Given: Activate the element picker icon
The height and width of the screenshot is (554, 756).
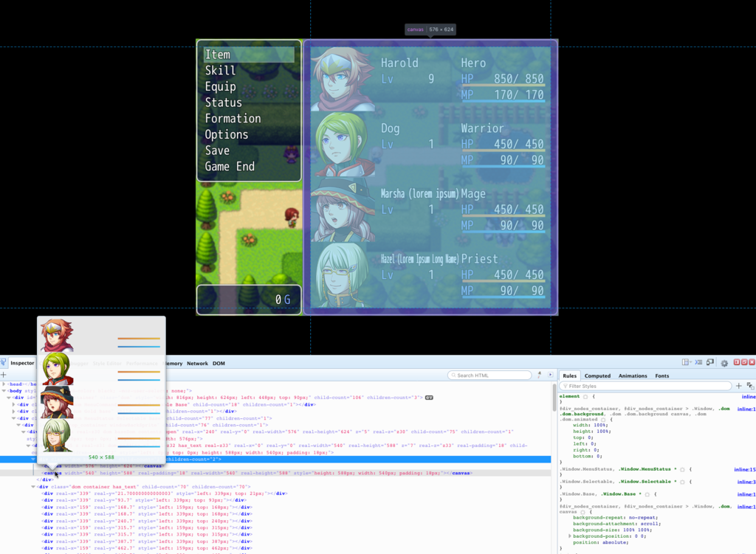Looking at the screenshot, I should click(x=3, y=363).
